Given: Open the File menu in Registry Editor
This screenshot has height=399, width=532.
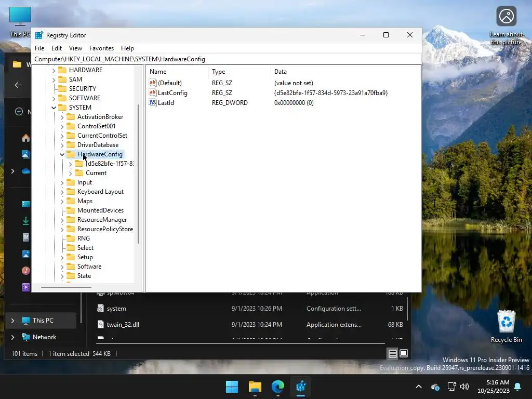Looking at the screenshot, I should point(39,48).
